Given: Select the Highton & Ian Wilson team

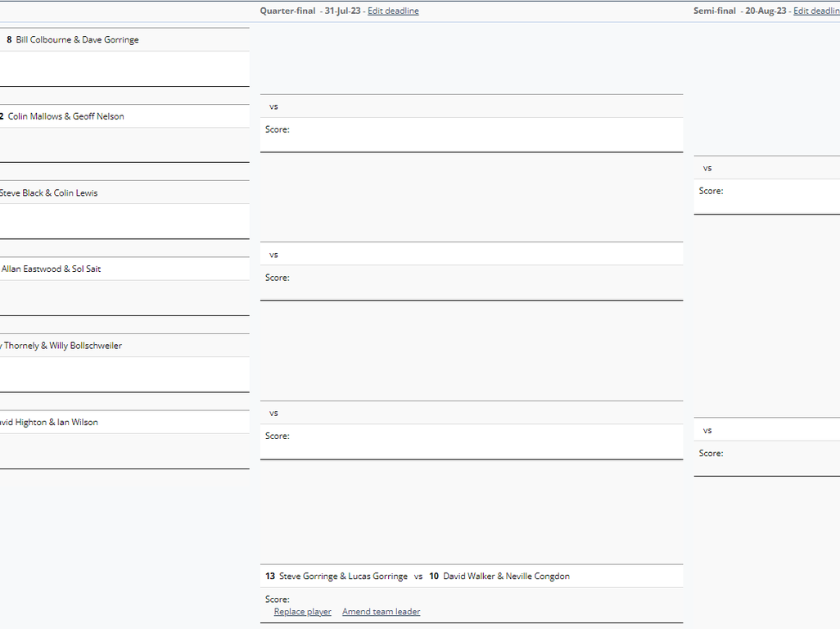Looking at the screenshot, I should point(49,423).
